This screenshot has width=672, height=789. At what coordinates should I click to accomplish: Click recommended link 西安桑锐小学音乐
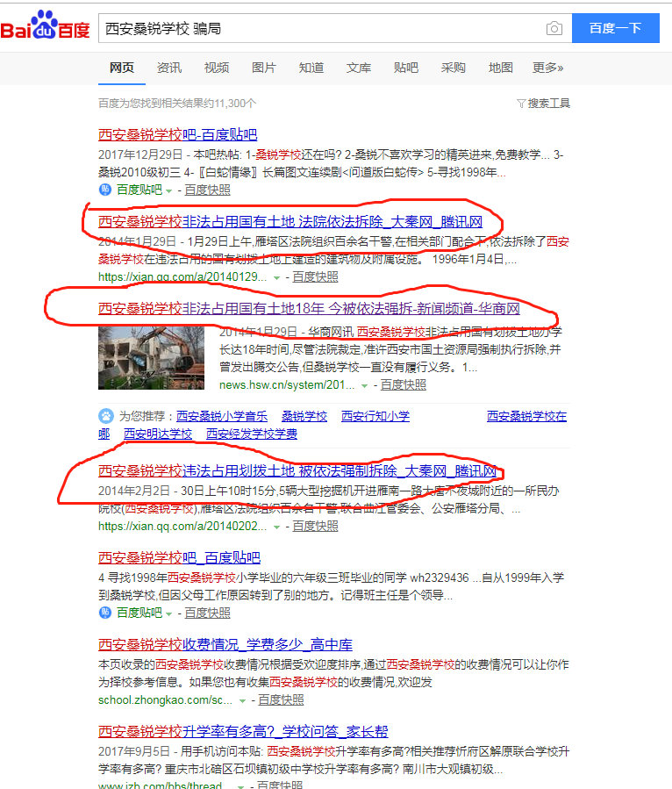(222, 416)
